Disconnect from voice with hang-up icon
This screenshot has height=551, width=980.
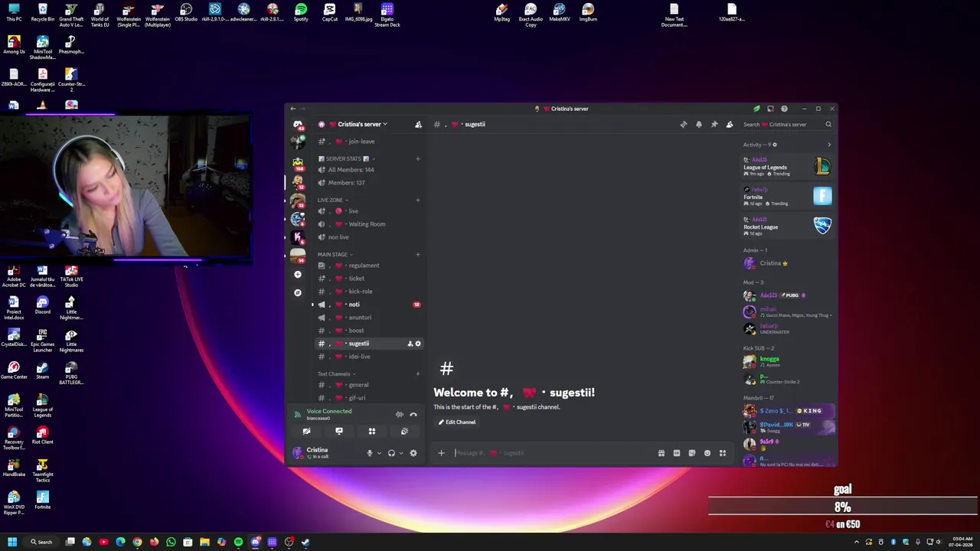point(413,414)
